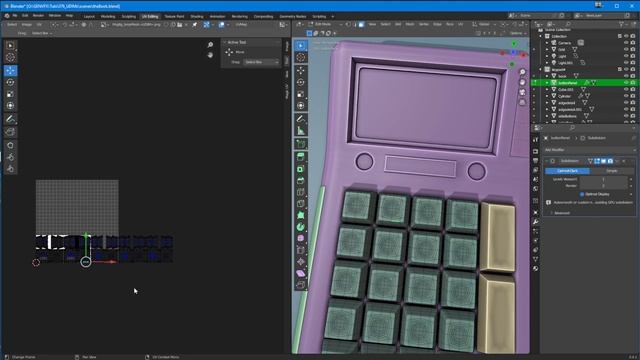Select the 3D viewport Annotate tool
The height and width of the screenshot is (360, 640).
pos(301,119)
